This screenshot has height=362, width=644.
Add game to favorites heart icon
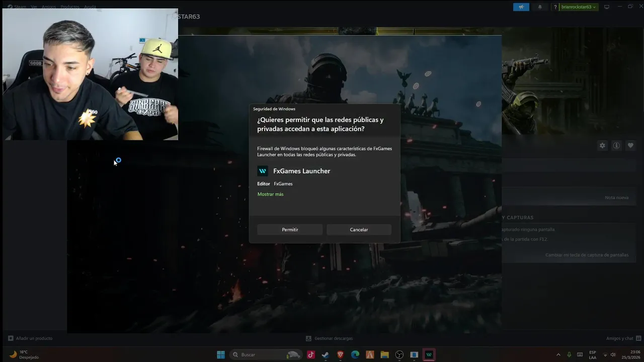click(x=630, y=145)
